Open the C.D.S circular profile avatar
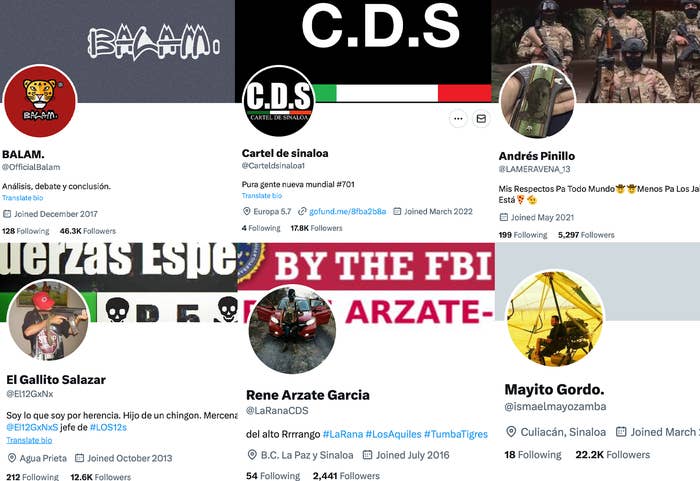The height and width of the screenshot is (481, 700). (279, 101)
